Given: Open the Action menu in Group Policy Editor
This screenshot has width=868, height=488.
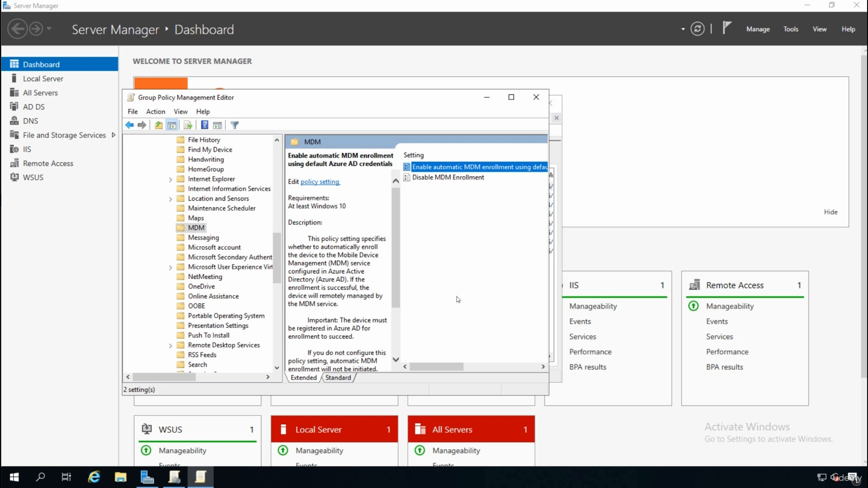Looking at the screenshot, I should pyautogui.click(x=156, y=112).
